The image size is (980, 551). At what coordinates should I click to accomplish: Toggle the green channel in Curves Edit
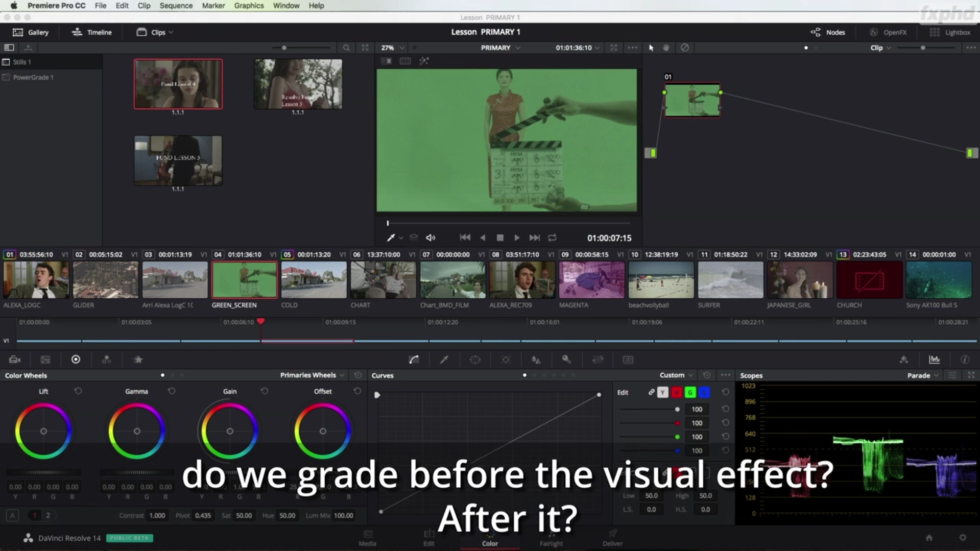tap(690, 392)
